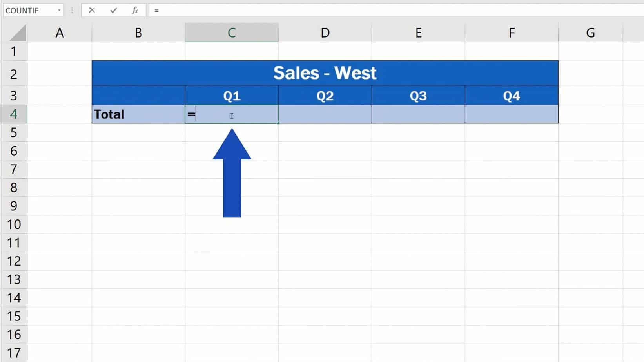644x362 pixels.
Task: Select column header C
Action: click(x=231, y=33)
